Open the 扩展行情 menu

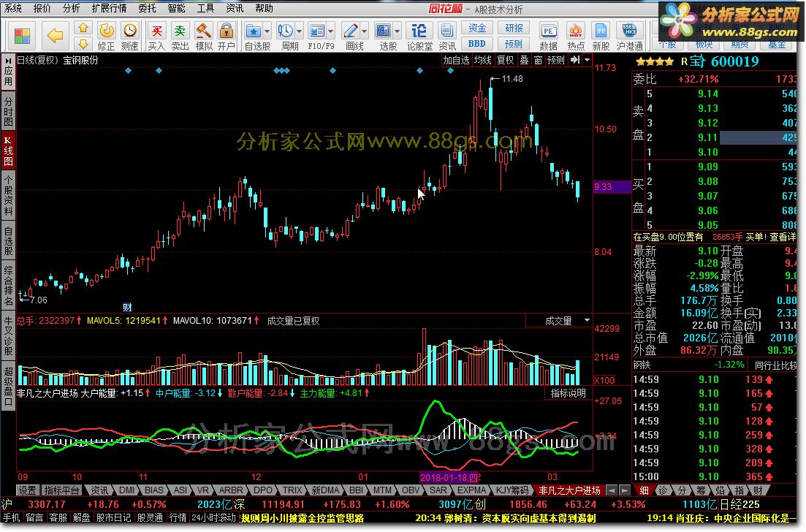click(x=110, y=8)
